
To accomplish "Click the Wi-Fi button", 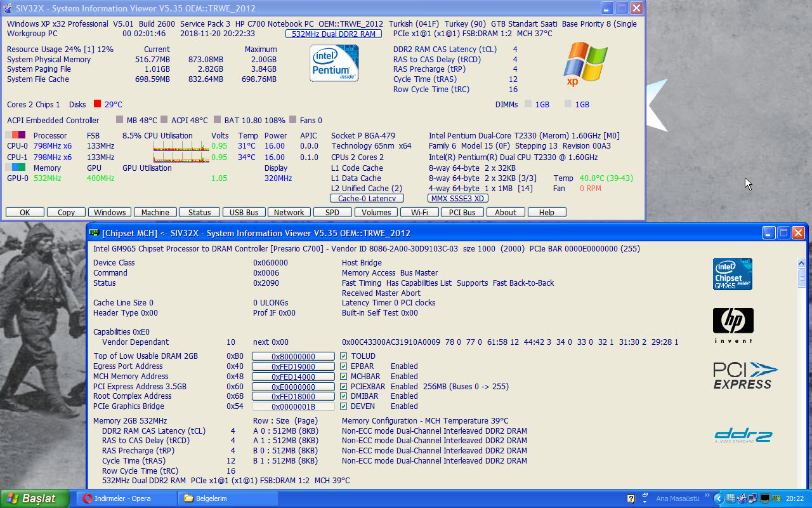I will pos(419,213).
